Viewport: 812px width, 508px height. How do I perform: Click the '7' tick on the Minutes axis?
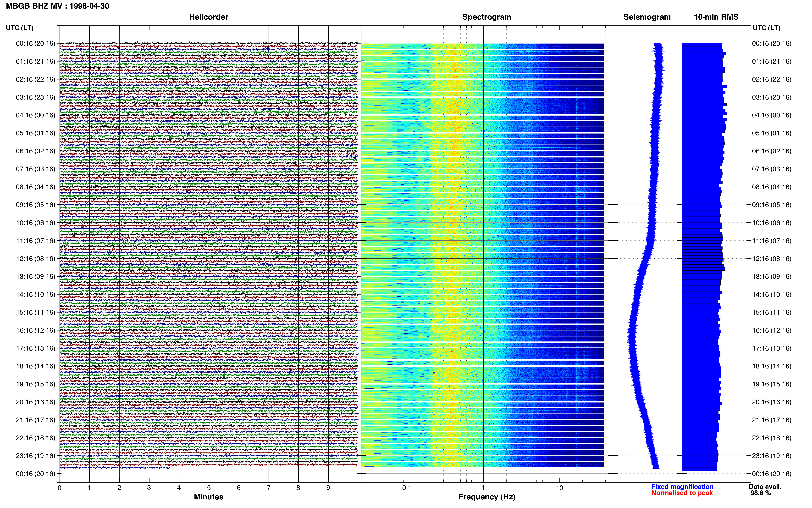269,488
